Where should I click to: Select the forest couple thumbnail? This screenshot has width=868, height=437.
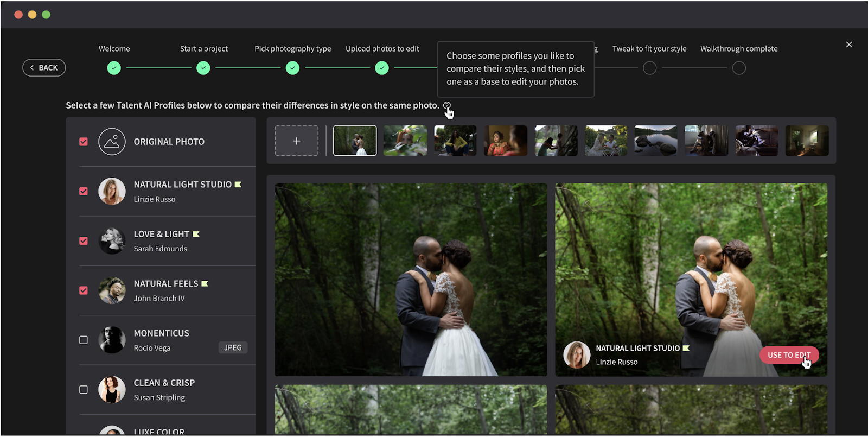pyautogui.click(x=355, y=141)
